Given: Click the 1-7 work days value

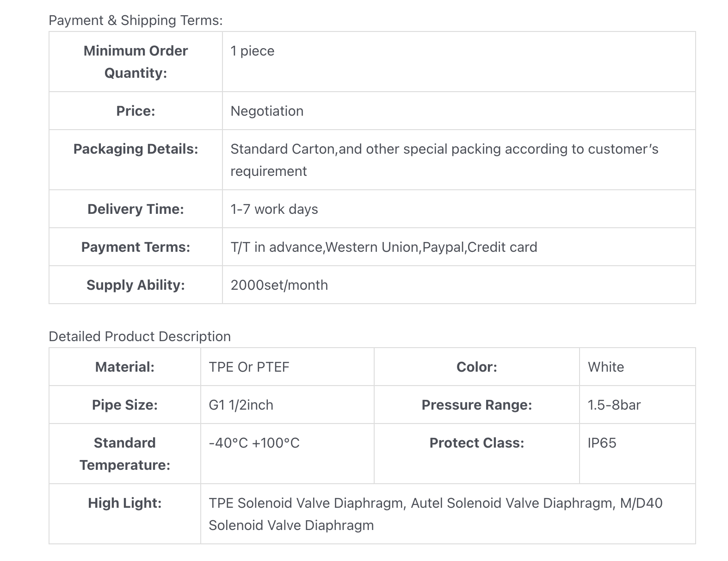Looking at the screenshot, I should click(x=274, y=209).
